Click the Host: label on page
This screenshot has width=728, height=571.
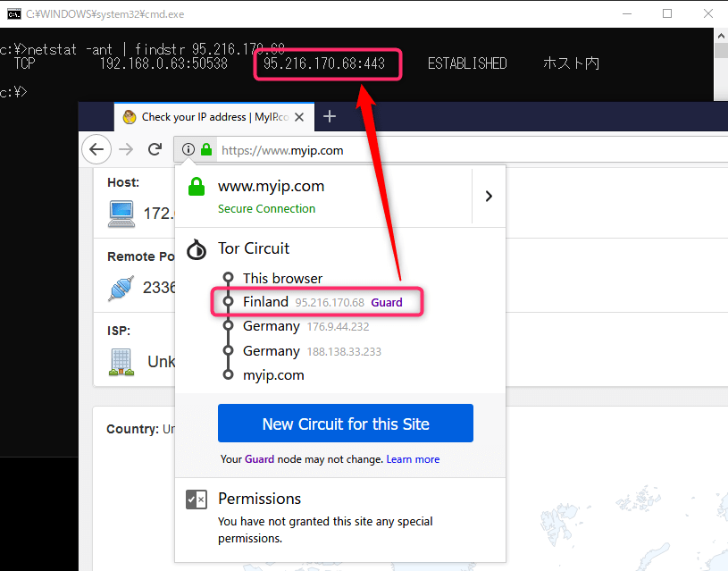click(123, 182)
